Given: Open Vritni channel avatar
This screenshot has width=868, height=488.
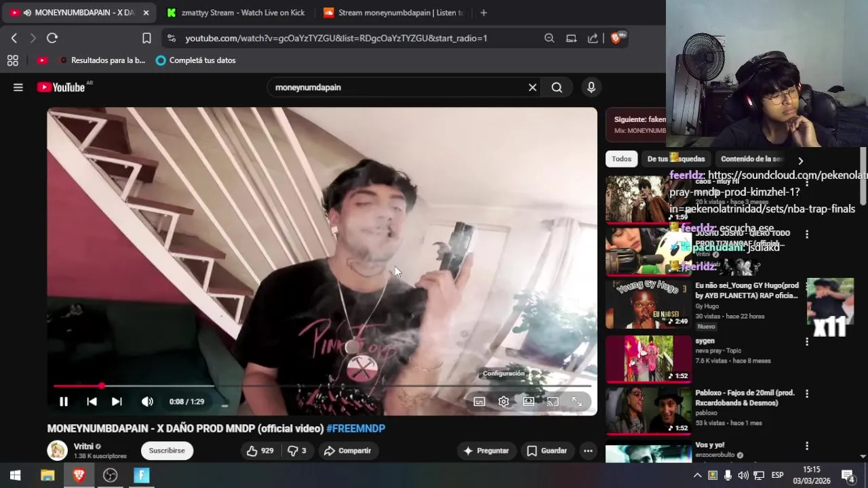Looking at the screenshot, I should pos(57,450).
